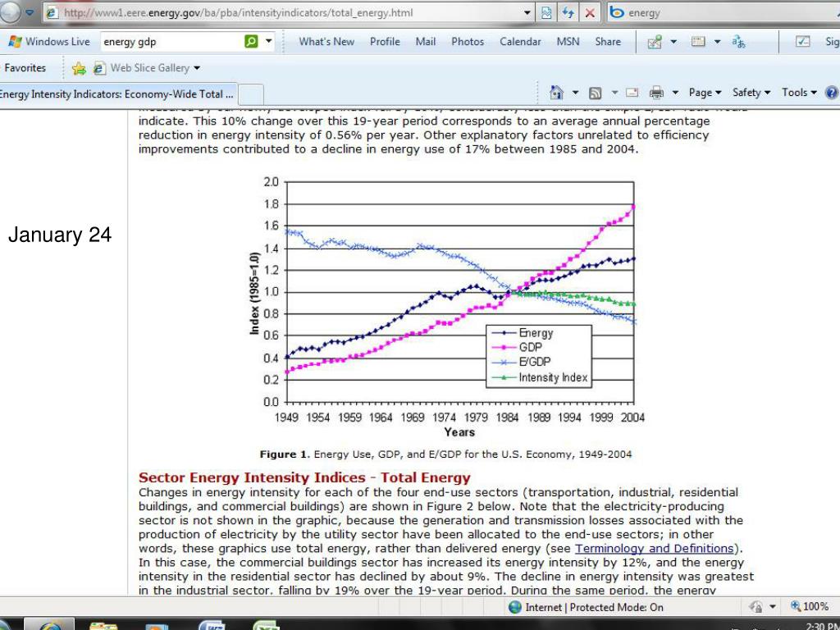
Task: Expand the envelope icon dropdown arrow
Action: pos(717,42)
